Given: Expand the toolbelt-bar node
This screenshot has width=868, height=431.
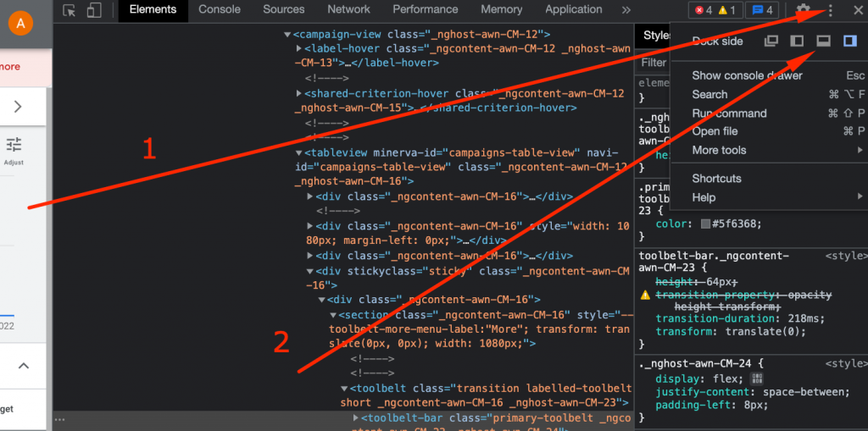Looking at the screenshot, I should click(x=356, y=417).
